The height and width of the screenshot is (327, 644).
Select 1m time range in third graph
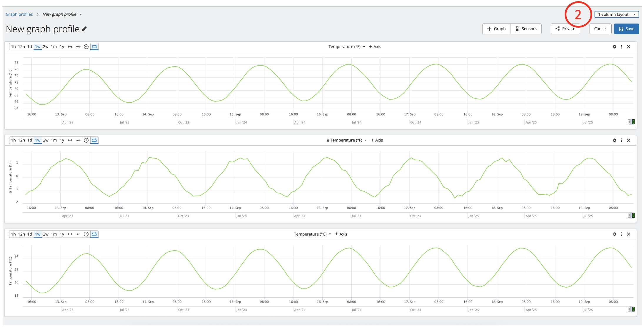[x=54, y=234]
